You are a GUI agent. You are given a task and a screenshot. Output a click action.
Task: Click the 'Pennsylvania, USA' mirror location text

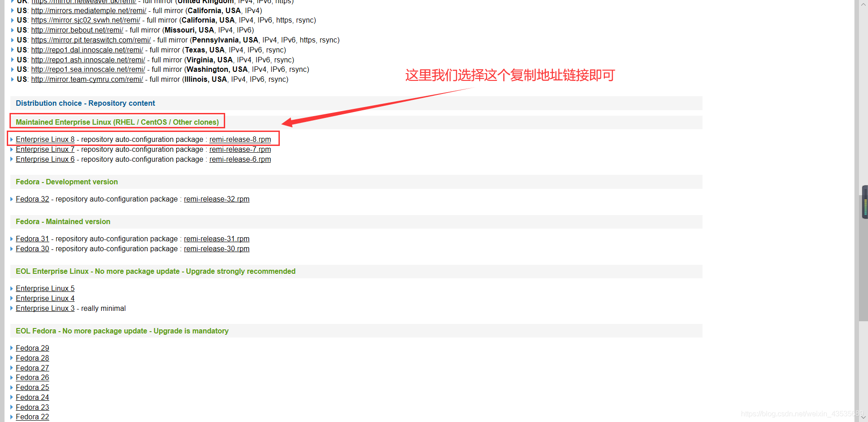tap(225, 40)
